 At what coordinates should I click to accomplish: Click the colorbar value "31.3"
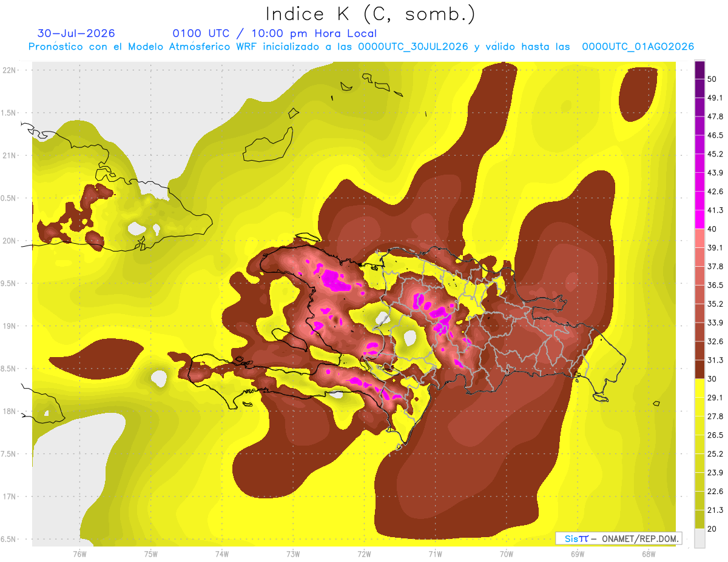715,360
